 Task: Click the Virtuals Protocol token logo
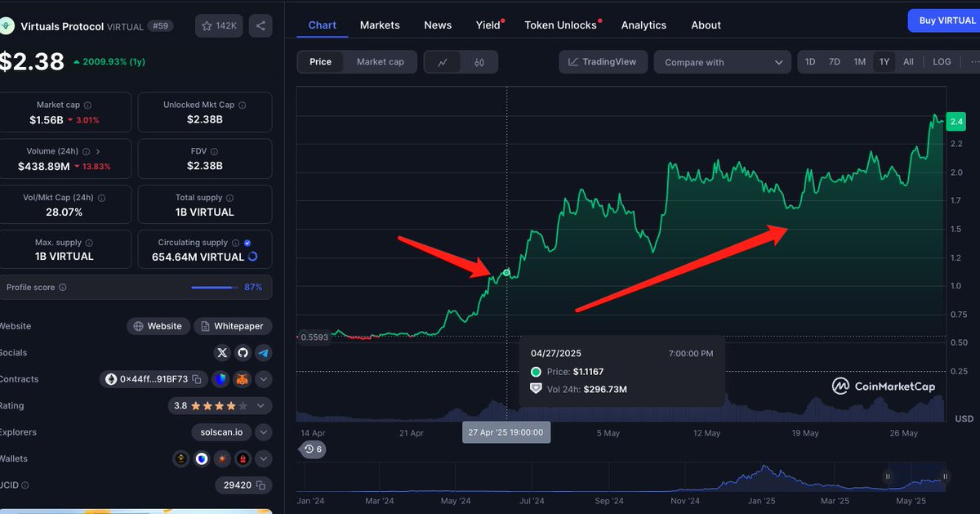coord(7,26)
